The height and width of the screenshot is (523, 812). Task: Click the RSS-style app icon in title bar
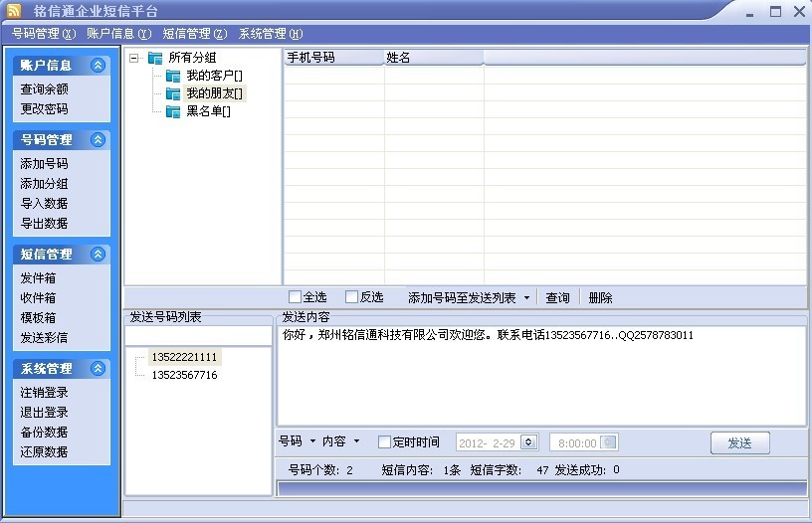14,10
